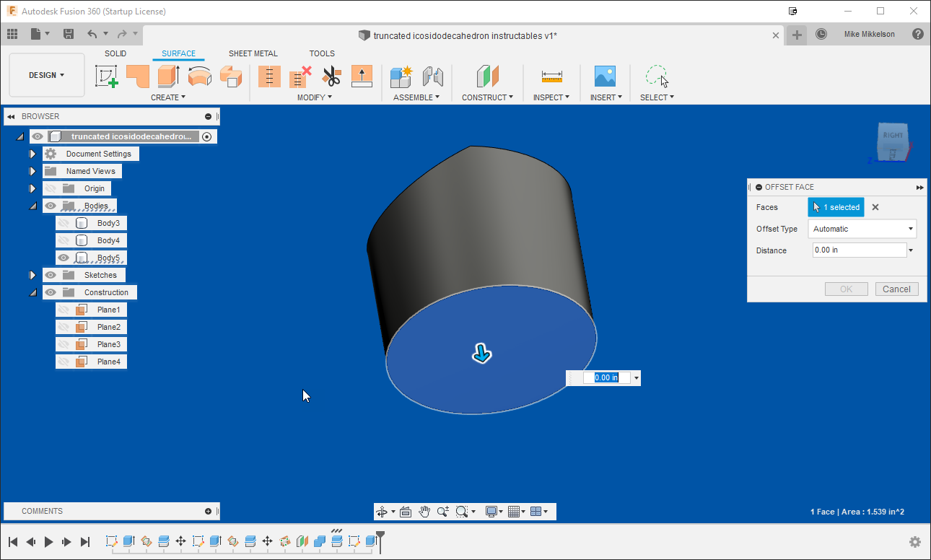
Task: Select the Pan tool in navigation bar
Action: [x=424, y=511]
